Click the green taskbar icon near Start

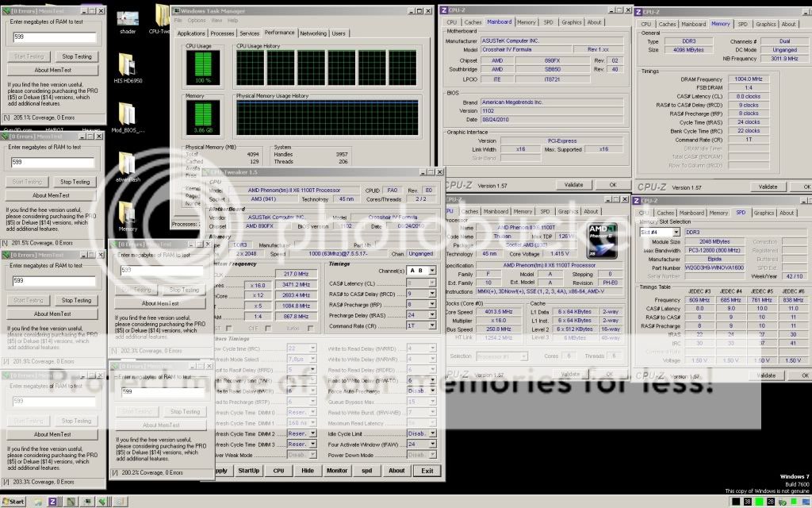coord(104,501)
